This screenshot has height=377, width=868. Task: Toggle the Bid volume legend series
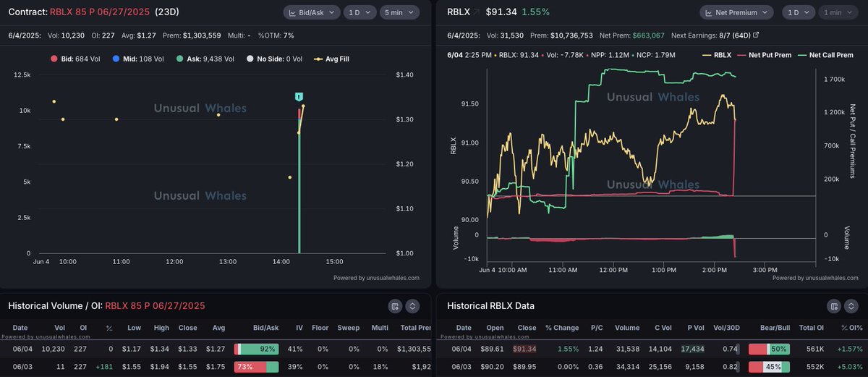(x=76, y=59)
